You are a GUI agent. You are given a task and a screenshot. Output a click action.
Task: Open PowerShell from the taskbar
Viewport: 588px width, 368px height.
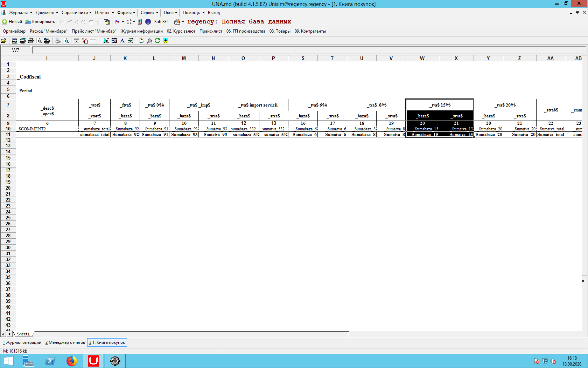click(x=50, y=361)
